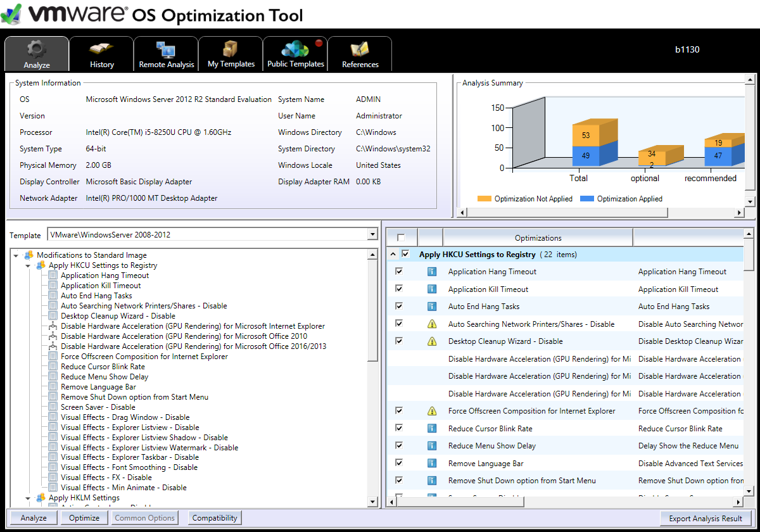Image resolution: width=760 pixels, height=532 pixels.
Task: Click the Optimization Not Applied legend swatch
Action: coord(484,199)
